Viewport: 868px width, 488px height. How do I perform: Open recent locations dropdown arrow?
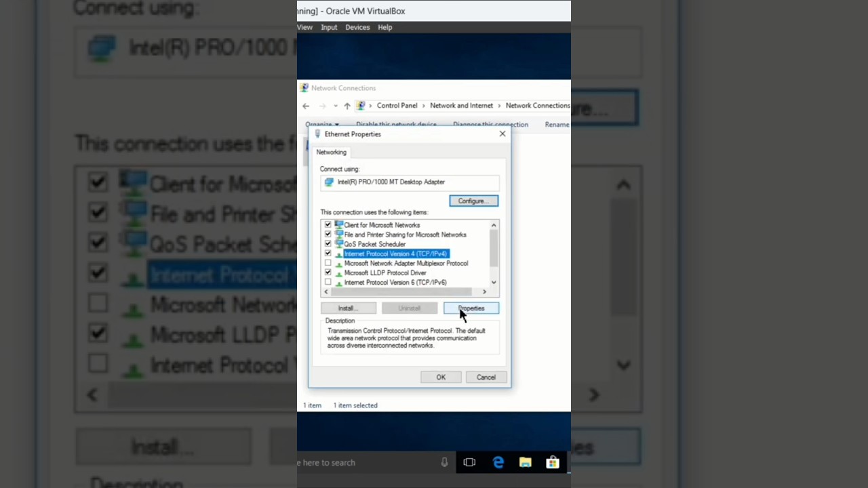[x=335, y=106]
